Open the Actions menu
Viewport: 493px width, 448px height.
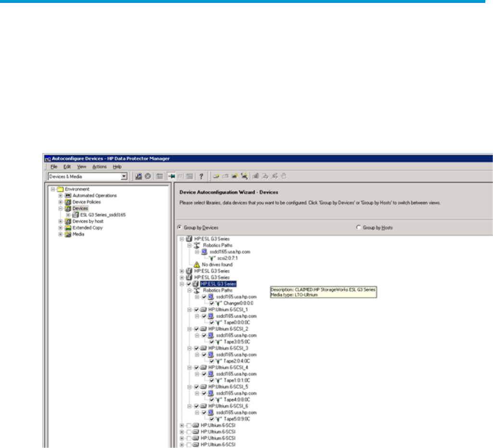pos(100,166)
